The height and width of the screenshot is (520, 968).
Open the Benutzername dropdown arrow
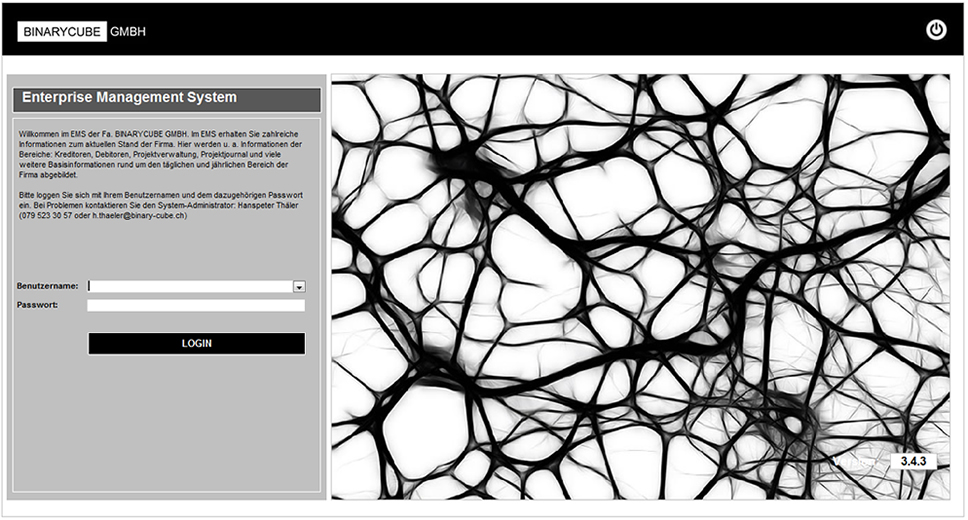pyautogui.click(x=299, y=287)
